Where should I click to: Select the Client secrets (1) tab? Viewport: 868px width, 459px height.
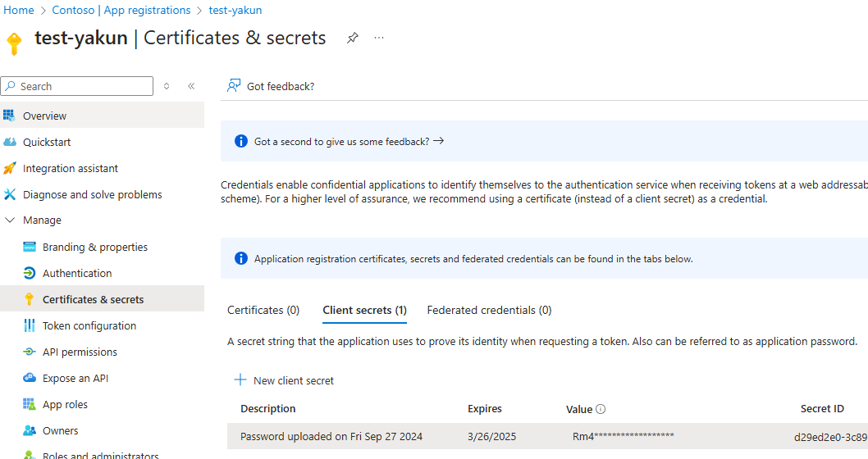(x=364, y=311)
